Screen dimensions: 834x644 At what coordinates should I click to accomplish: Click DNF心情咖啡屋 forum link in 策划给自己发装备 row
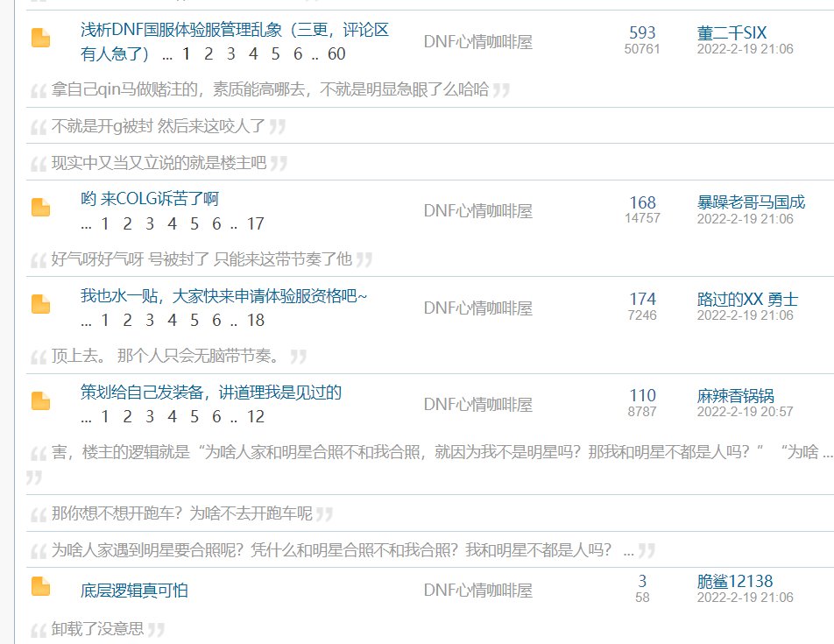[478, 405]
